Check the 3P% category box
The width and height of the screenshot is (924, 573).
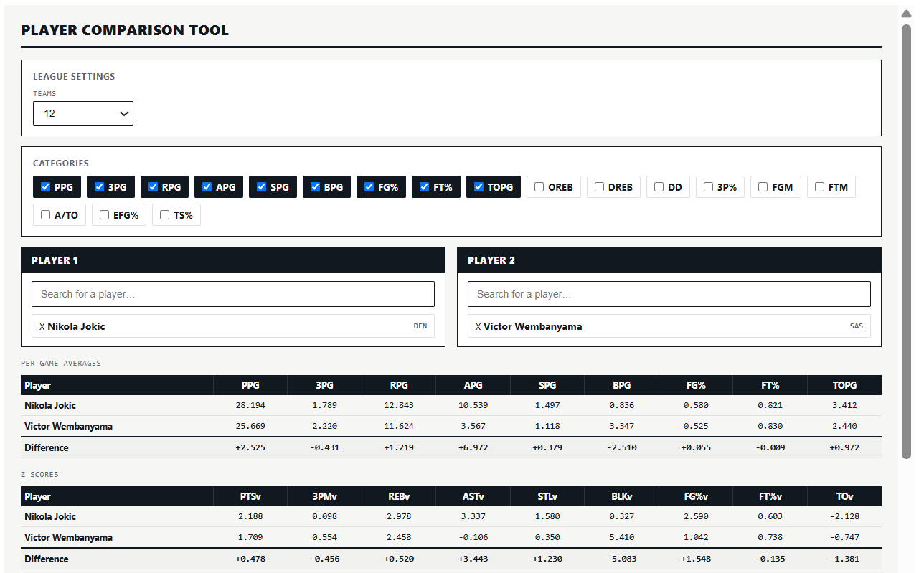709,187
